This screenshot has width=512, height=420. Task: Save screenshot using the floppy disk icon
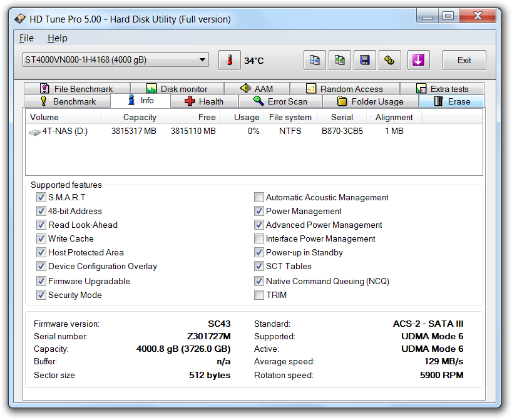(364, 61)
